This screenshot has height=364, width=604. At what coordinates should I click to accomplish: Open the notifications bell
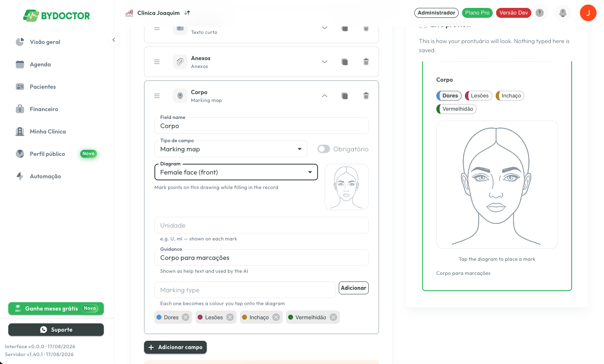pyautogui.click(x=563, y=13)
